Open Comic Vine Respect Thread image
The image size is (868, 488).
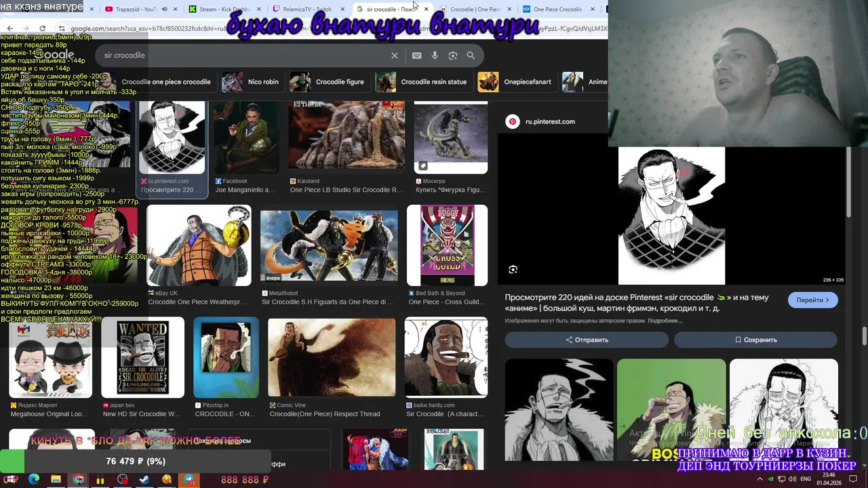click(332, 357)
